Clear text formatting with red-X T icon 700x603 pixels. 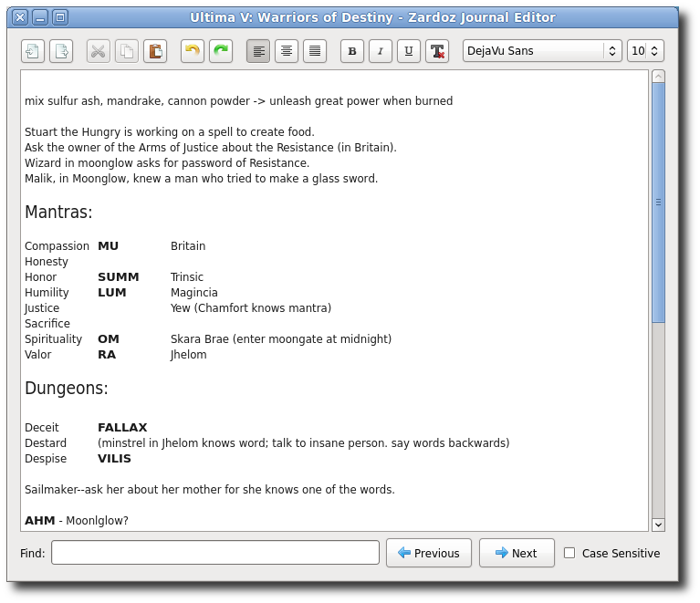point(437,51)
